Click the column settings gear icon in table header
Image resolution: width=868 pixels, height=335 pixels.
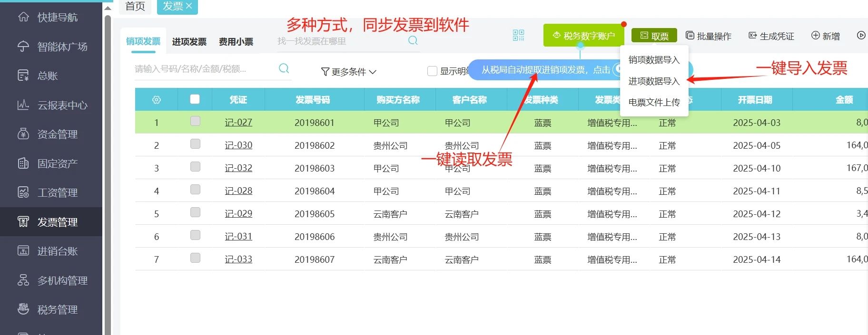click(x=157, y=100)
